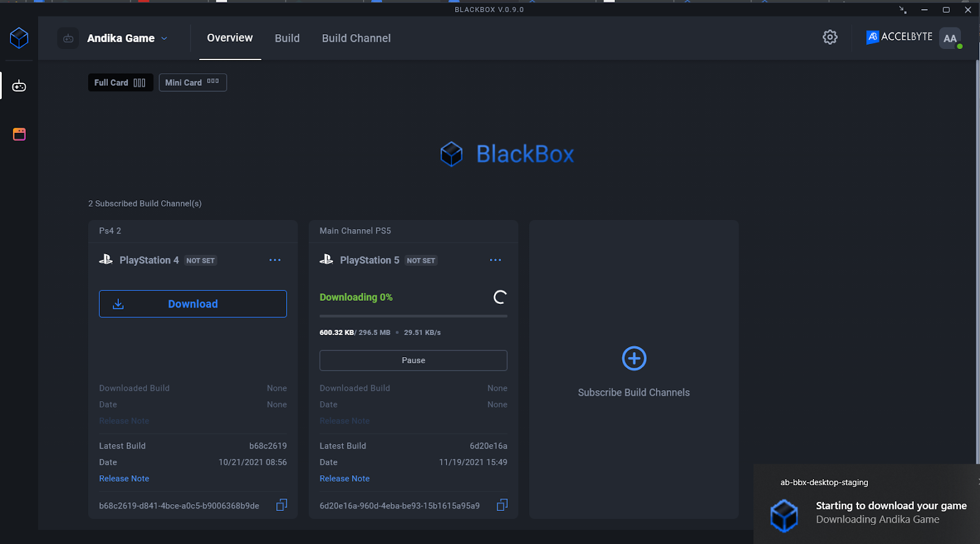Click the 2 Subscribed Build Channel(s) label
Screen dimensions: 980x544
click(x=145, y=203)
